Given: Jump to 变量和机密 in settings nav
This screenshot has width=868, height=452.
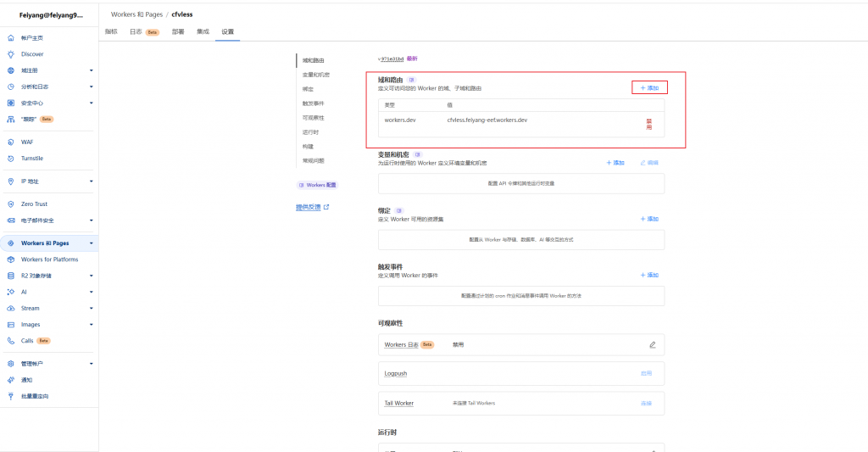Looking at the screenshot, I should 316,75.
